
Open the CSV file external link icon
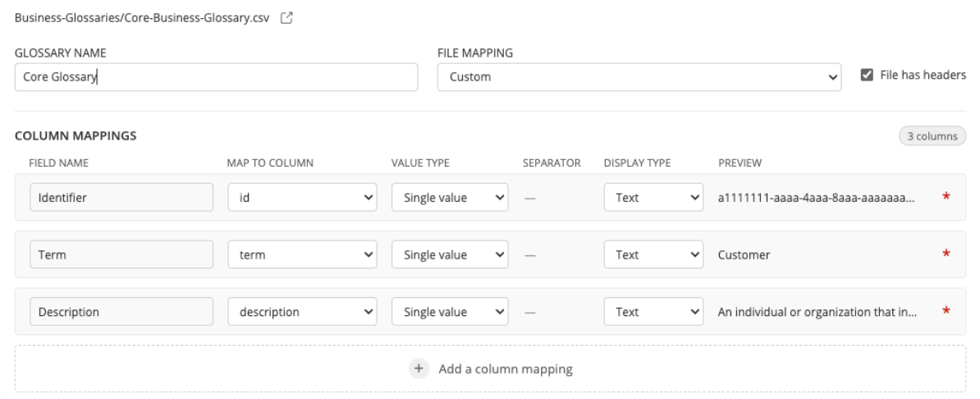pyautogui.click(x=286, y=16)
